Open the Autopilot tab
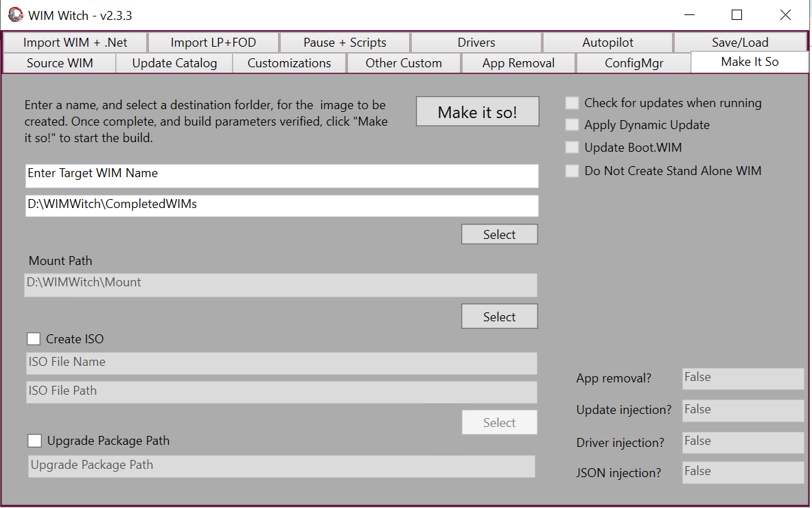Viewport: 812px width, 508px height. pyautogui.click(x=607, y=43)
